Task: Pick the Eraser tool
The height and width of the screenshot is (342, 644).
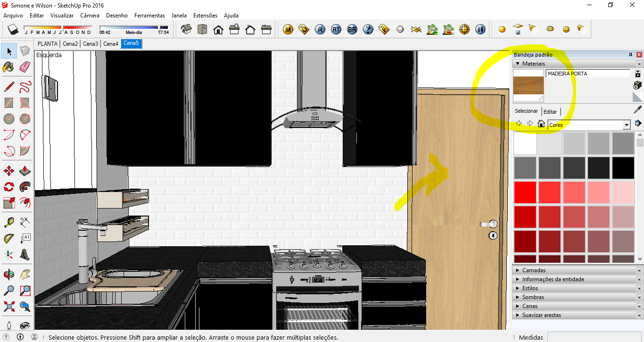Action: 25,67
